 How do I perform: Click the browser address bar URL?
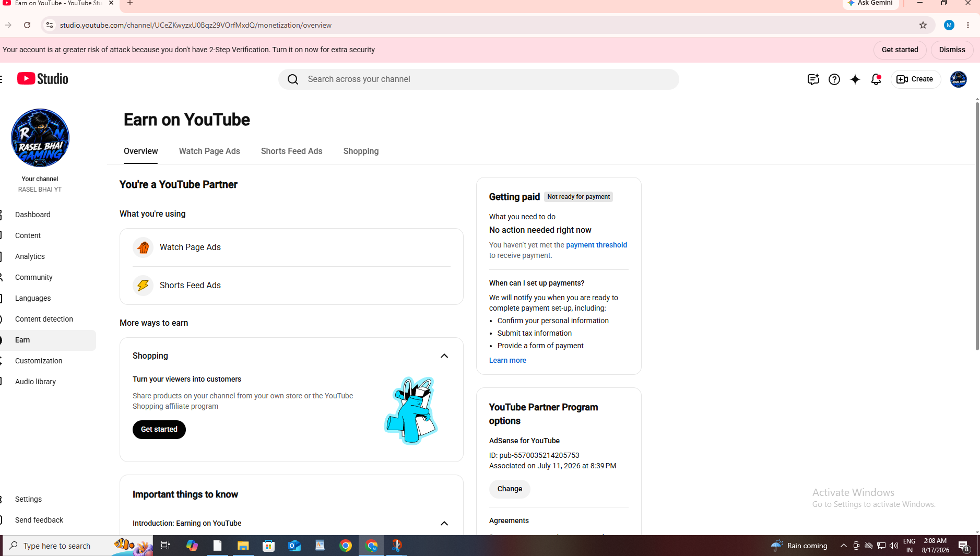coord(196,25)
